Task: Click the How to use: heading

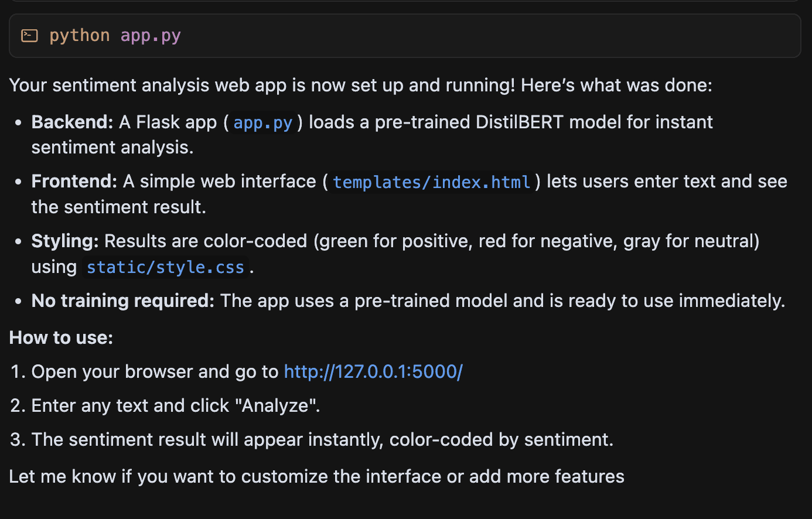Action: [x=61, y=338]
